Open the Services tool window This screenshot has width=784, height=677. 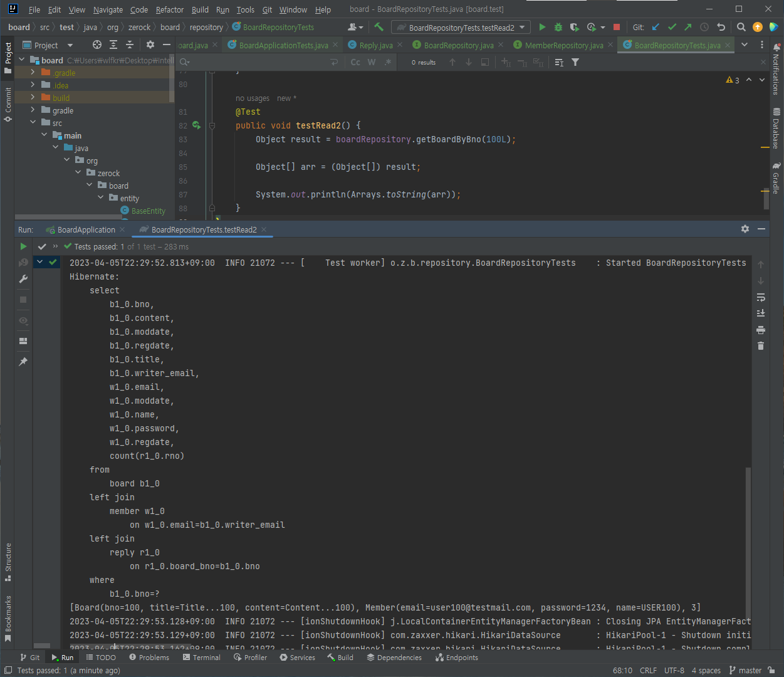coord(298,658)
